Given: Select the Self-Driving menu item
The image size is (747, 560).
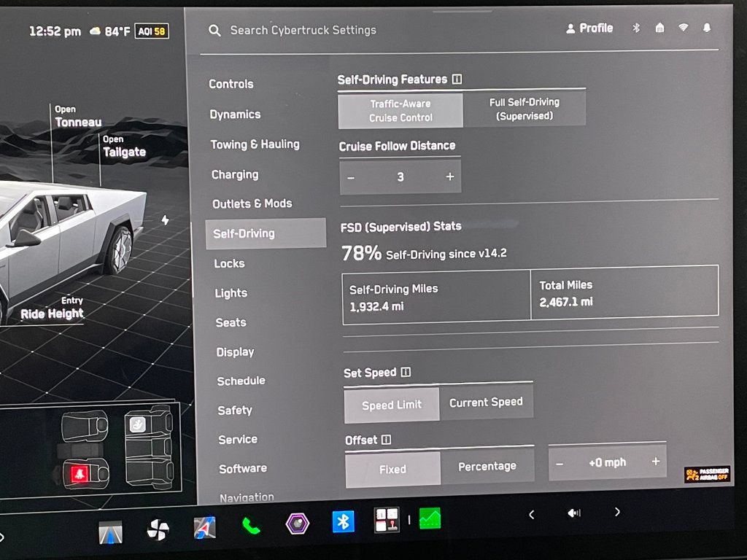Looking at the screenshot, I should coord(266,233).
